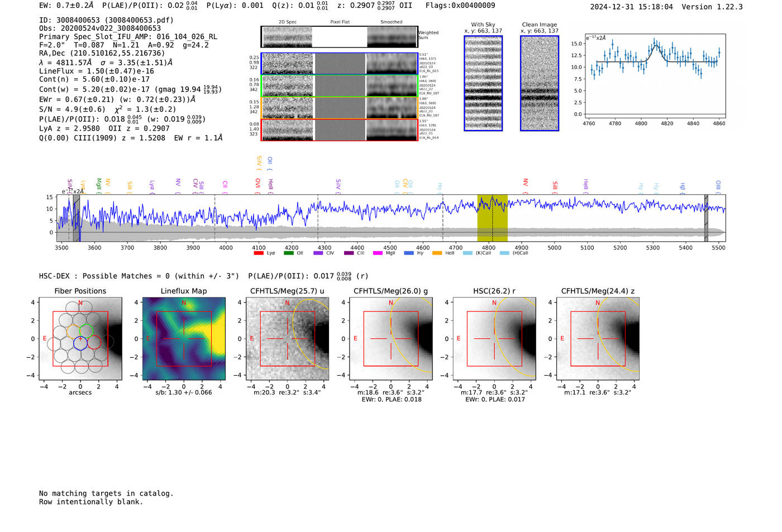Open the Clean Image cutout
782x532 pixels.
[x=540, y=83]
